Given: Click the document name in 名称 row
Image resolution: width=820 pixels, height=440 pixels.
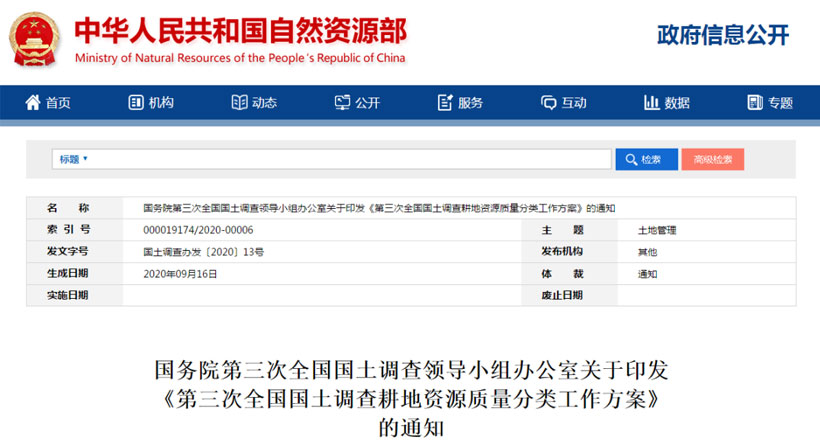Looking at the screenshot, I should (379, 208).
